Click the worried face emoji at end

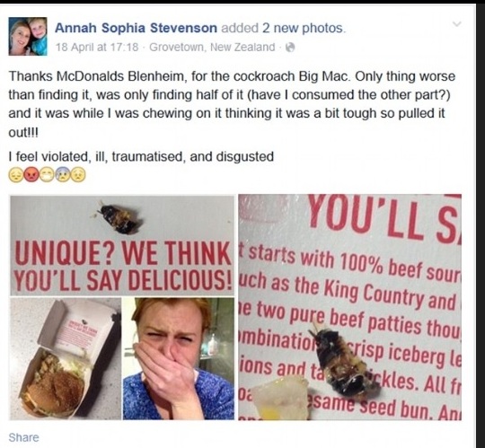(x=78, y=175)
